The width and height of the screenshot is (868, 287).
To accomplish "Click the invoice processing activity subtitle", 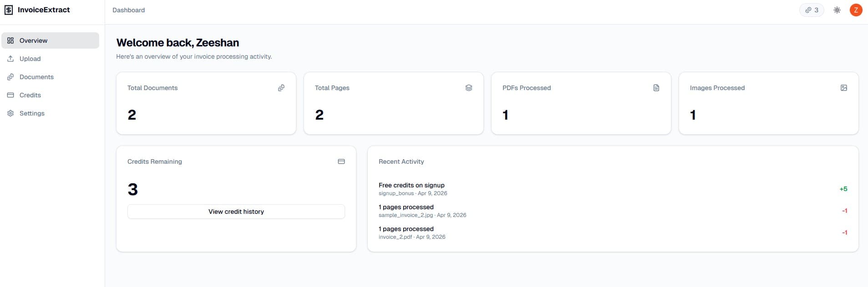I will [194, 56].
